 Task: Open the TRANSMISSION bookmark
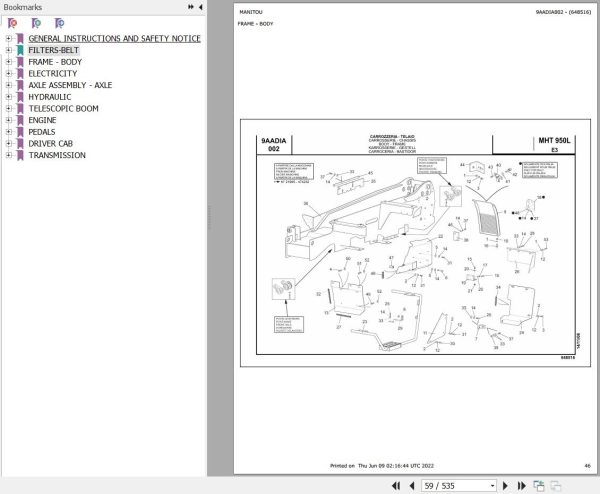(x=57, y=155)
